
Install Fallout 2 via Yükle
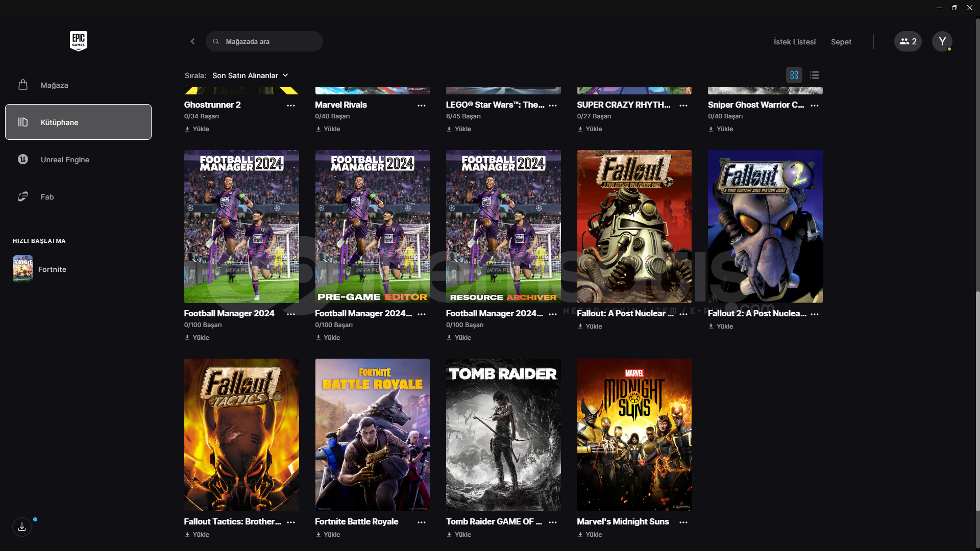721,327
